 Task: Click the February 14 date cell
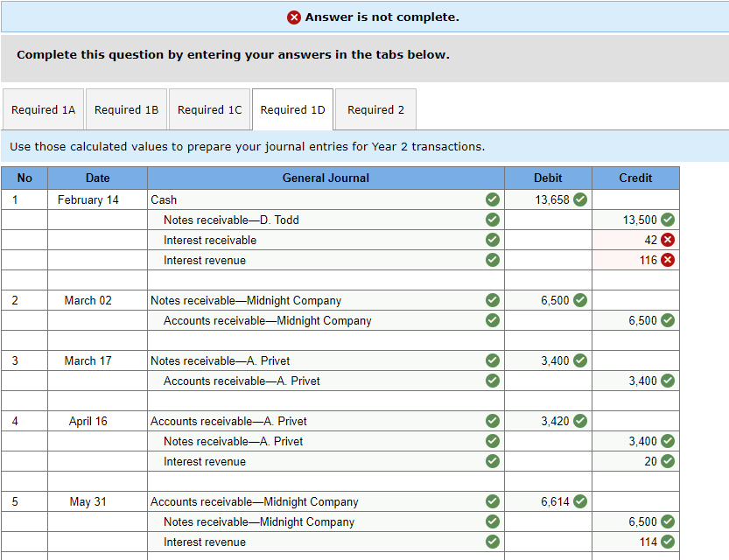[x=97, y=199]
